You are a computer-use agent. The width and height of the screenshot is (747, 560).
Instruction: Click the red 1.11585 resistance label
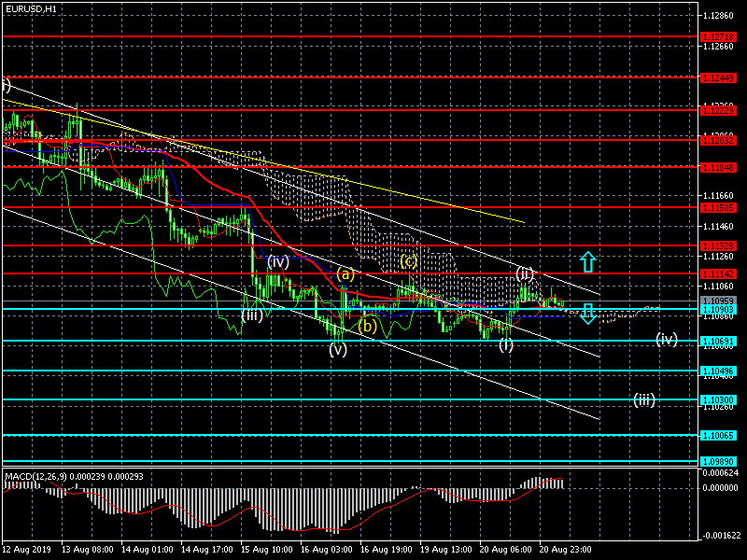[718, 207]
